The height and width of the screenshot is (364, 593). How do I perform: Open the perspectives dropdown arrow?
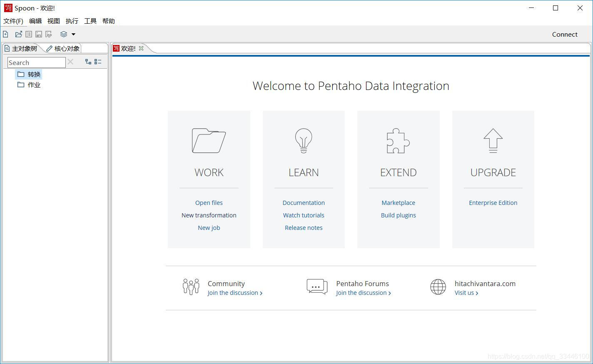tap(73, 34)
